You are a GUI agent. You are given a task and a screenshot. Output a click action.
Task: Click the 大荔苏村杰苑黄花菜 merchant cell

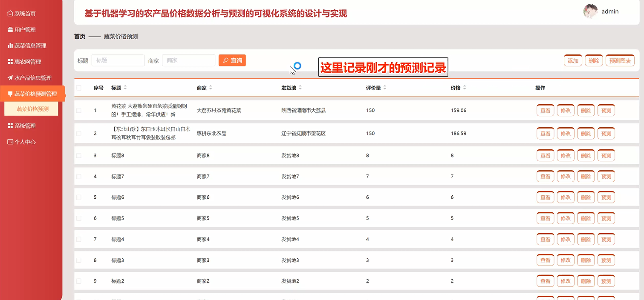click(x=219, y=110)
